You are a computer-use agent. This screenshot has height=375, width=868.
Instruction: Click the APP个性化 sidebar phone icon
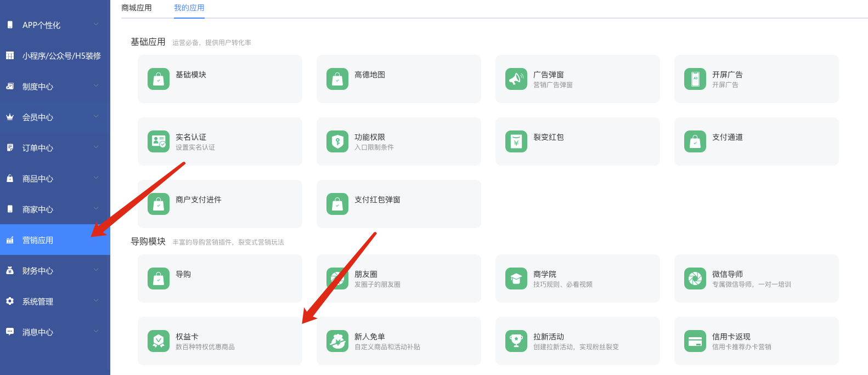click(x=10, y=25)
